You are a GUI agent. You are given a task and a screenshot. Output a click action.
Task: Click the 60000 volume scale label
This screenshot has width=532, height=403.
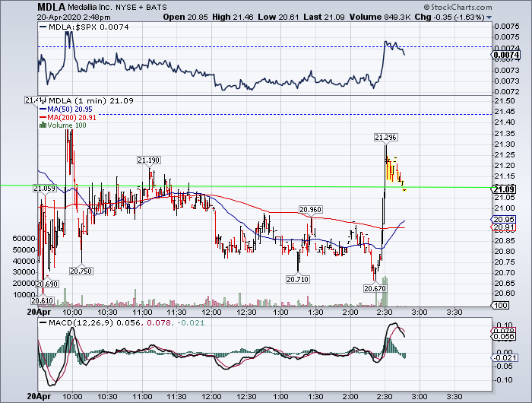24,238
